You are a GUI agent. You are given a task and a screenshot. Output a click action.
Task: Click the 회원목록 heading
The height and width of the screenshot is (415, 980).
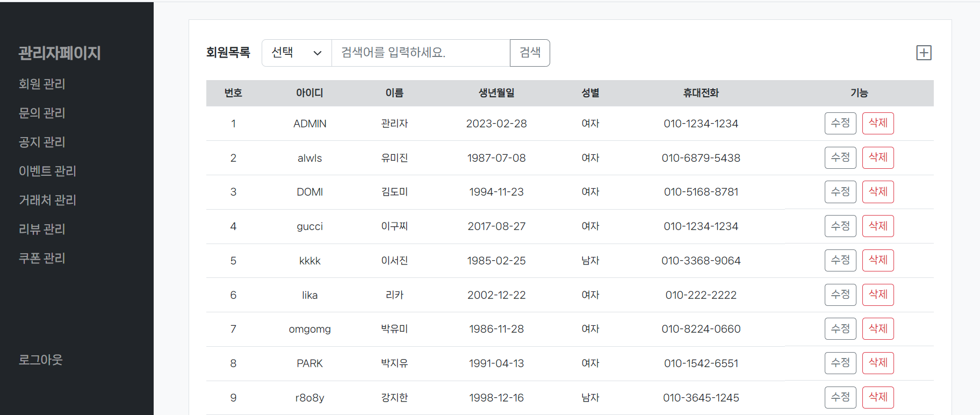click(x=228, y=53)
